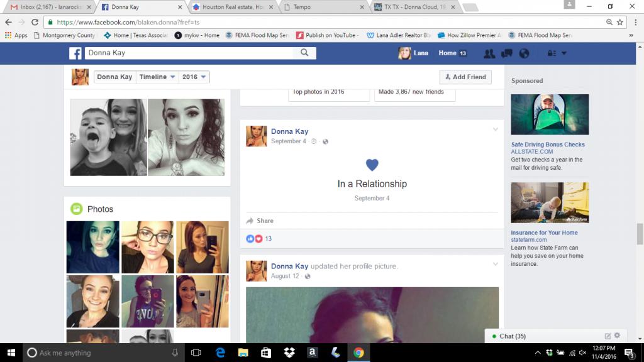Click the Facebook logo icon
Image resolution: width=644 pixels, height=362 pixels.
click(x=75, y=53)
